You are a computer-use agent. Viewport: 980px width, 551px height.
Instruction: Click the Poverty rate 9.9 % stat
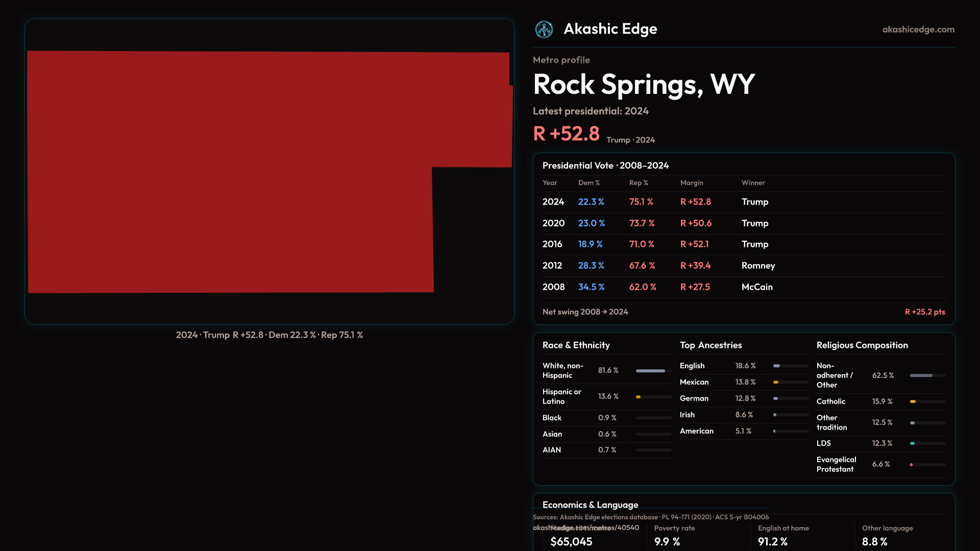point(667,541)
